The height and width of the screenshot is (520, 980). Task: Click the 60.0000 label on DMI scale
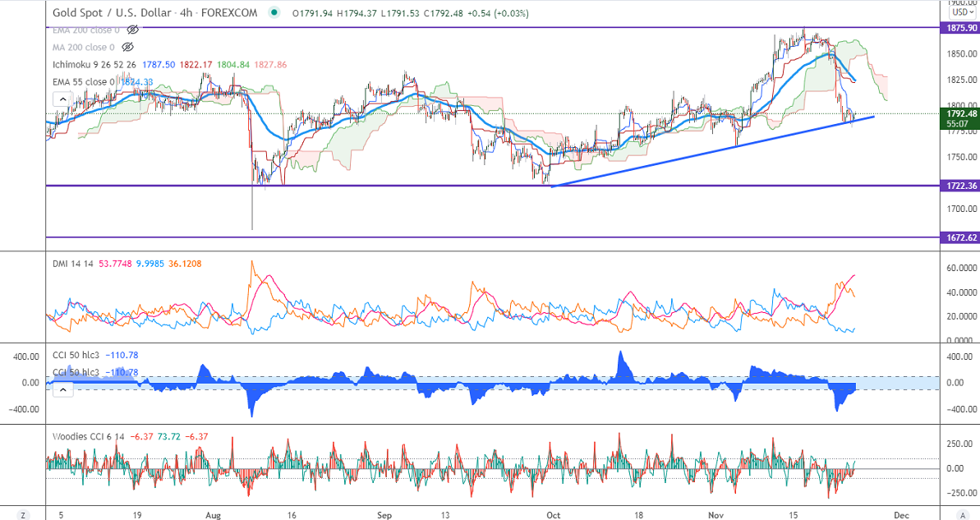tap(961, 268)
